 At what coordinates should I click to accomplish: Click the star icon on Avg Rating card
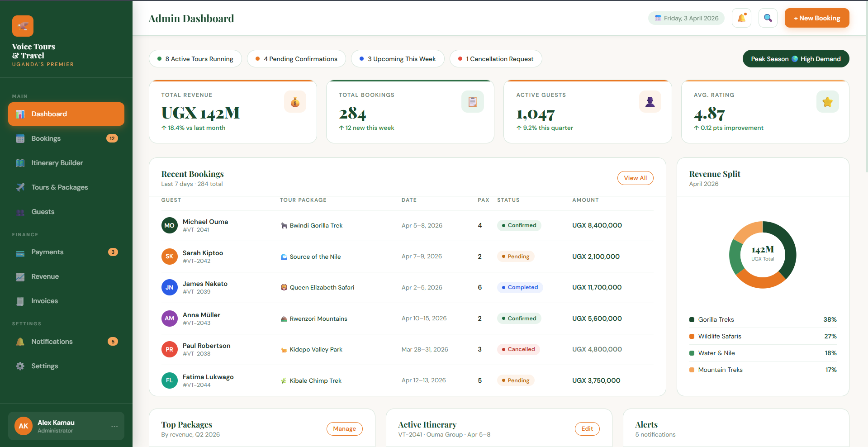coord(827,101)
